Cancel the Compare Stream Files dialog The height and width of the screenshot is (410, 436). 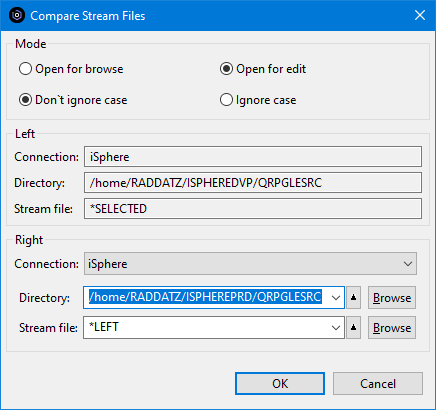[x=378, y=384]
